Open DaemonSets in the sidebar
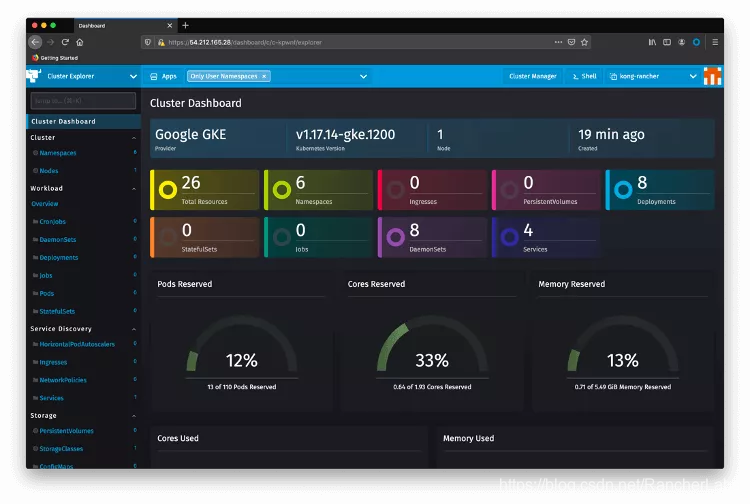This screenshot has height=504, width=750. click(x=58, y=240)
